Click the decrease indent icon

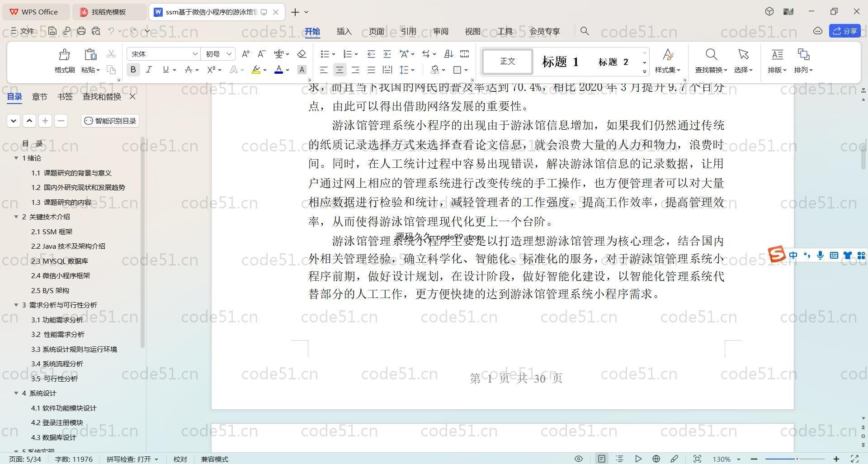tap(371, 54)
